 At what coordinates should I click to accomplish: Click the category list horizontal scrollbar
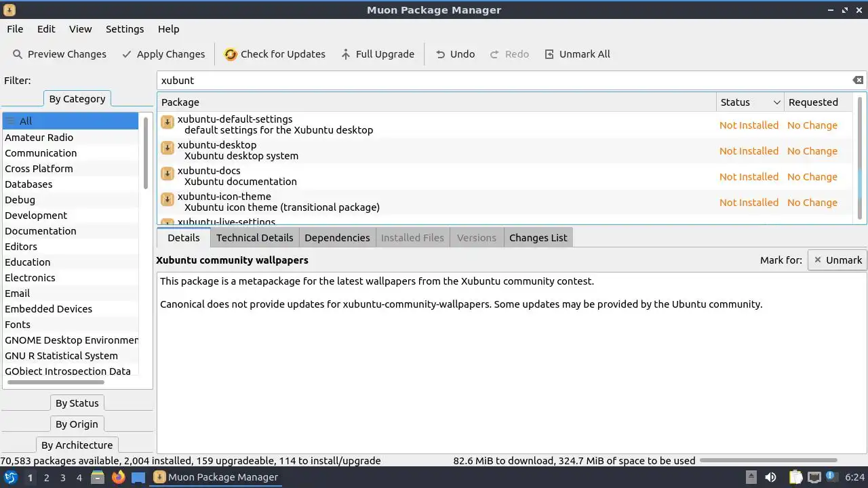pyautogui.click(x=56, y=382)
